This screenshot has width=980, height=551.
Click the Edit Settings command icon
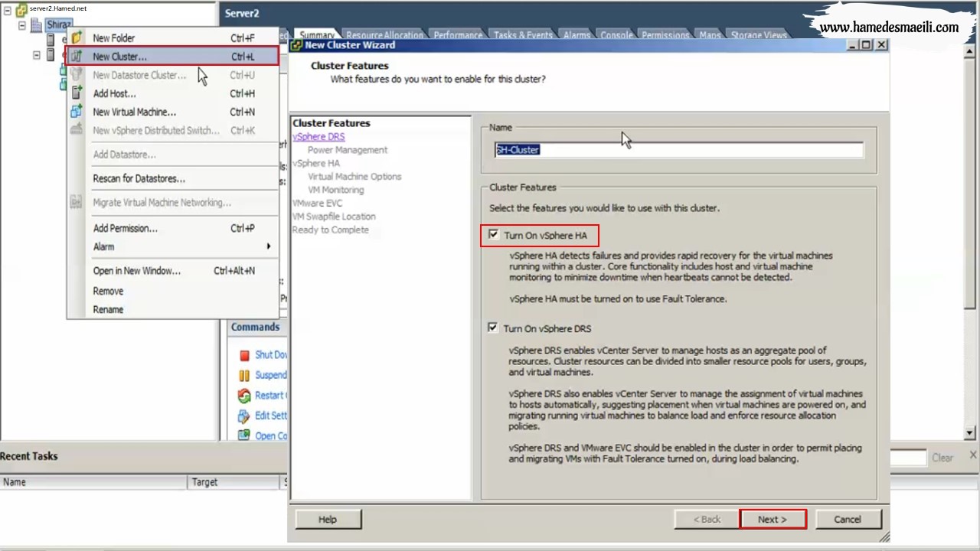244,416
